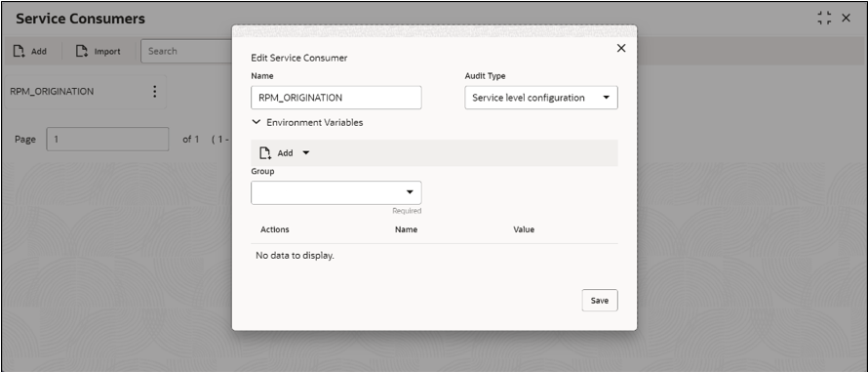Open the RPM_ORIGINATION three-dot options menu

[155, 92]
